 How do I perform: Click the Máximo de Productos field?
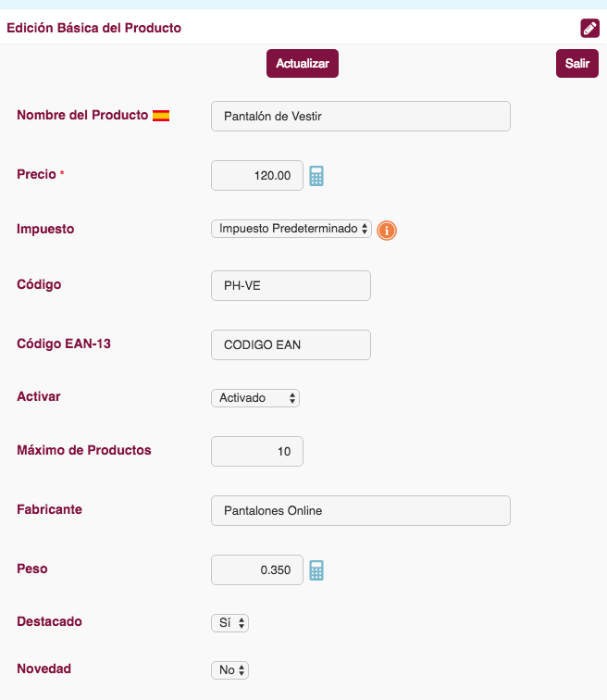click(257, 451)
